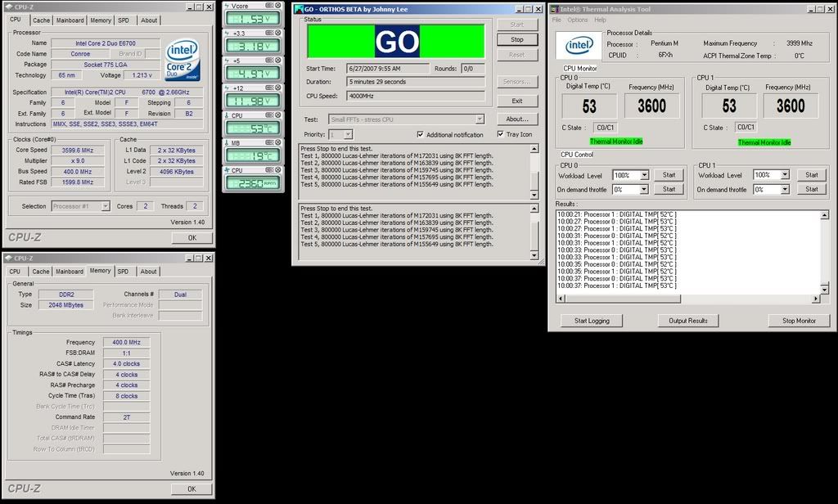Click Thermal Analysis Tool title bar icon
The image size is (838, 504).
click(x=554, y=9)
